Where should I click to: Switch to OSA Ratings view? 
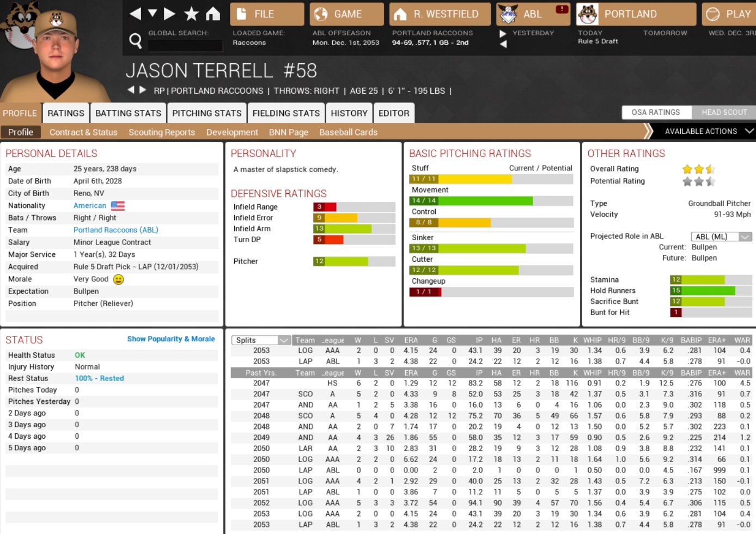coord(656,112)
